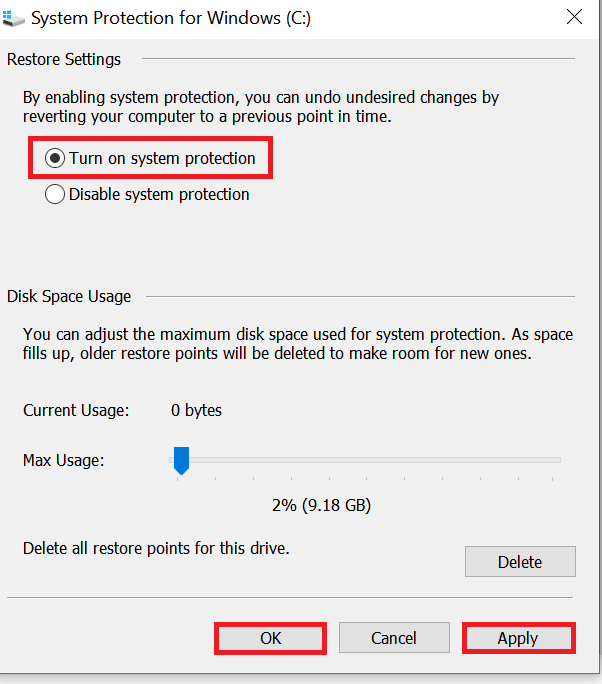Image resolution: width=602 pixels, height=684 pixels.
Task: Click the Max Usage label
Action: (63, 461)
